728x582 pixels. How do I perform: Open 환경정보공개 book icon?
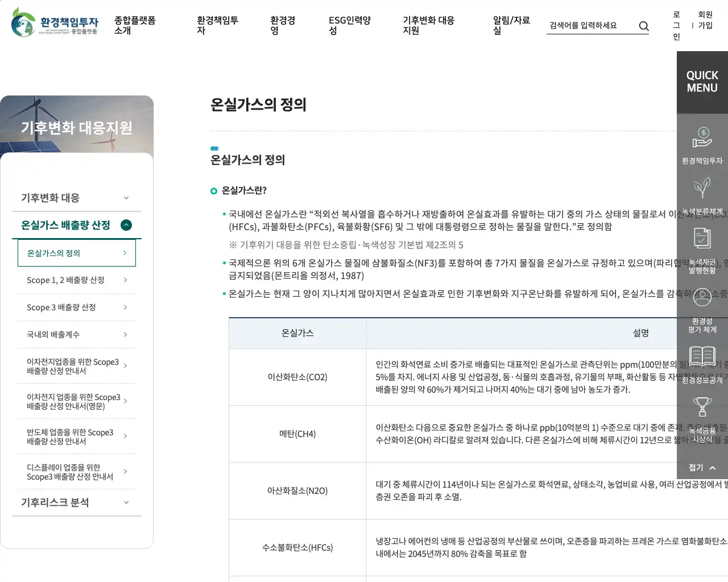702,357
